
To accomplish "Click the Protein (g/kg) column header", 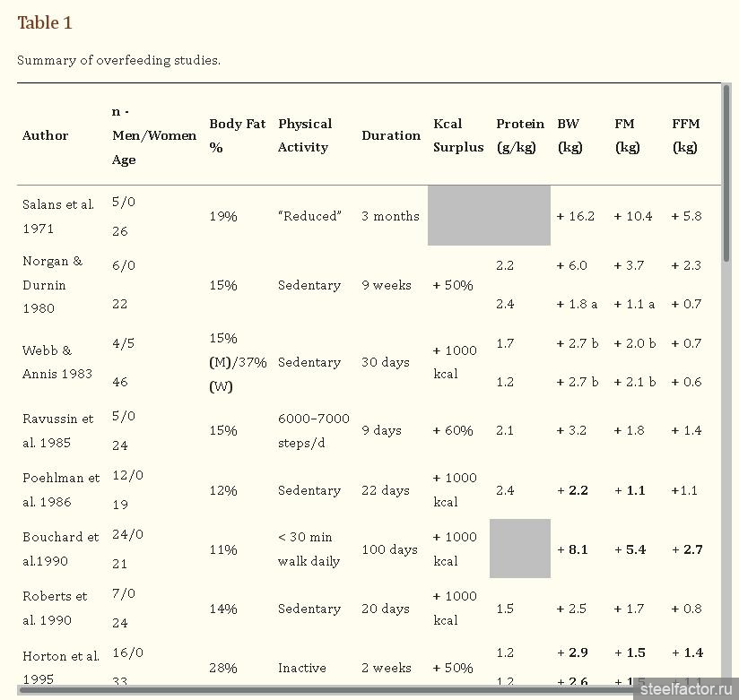I will (x=520, y=135).
